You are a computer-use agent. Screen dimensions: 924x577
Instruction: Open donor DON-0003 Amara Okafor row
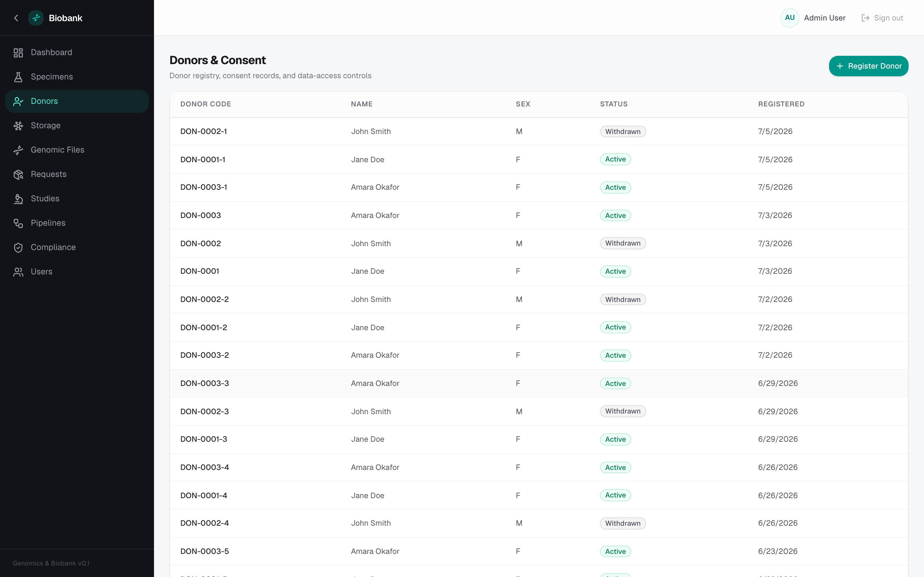pyautogui.click(x=539, y=215)
